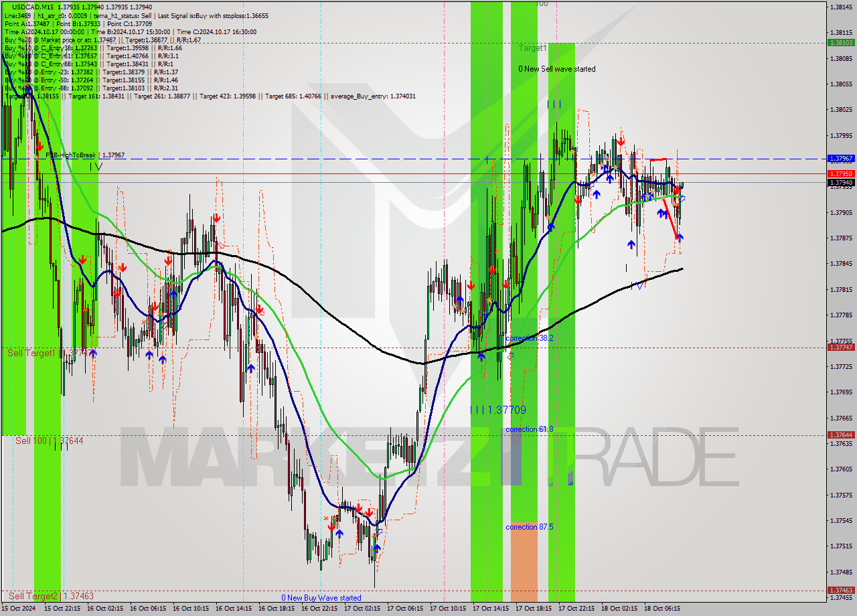Screen dimensions: 857x616
Task: Click the 1.37605 price axis value
Action: (841, 469)
